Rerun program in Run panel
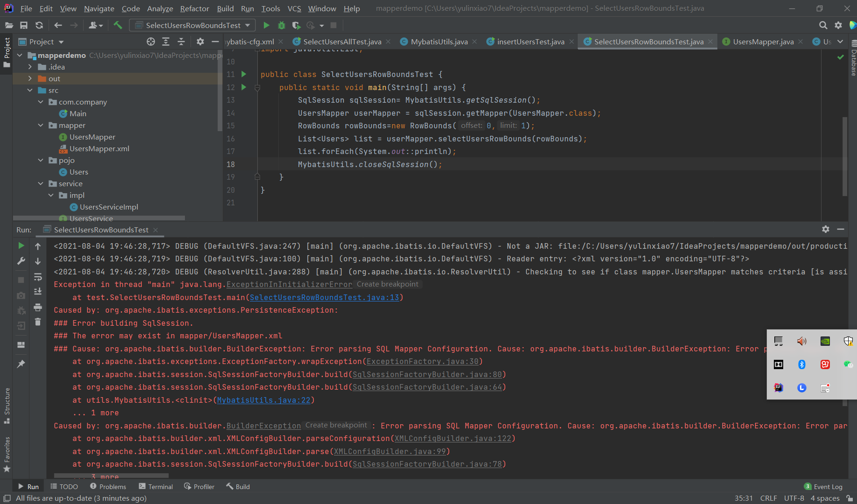Screen dimensions: 857x504 (x=21, y=245)
